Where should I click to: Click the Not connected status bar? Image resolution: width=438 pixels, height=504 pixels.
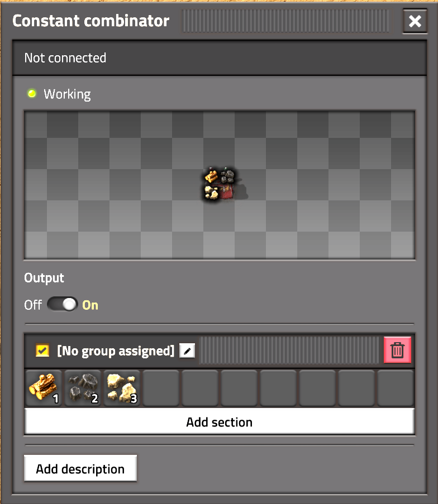pyautogui.click(x=220, y=58)
